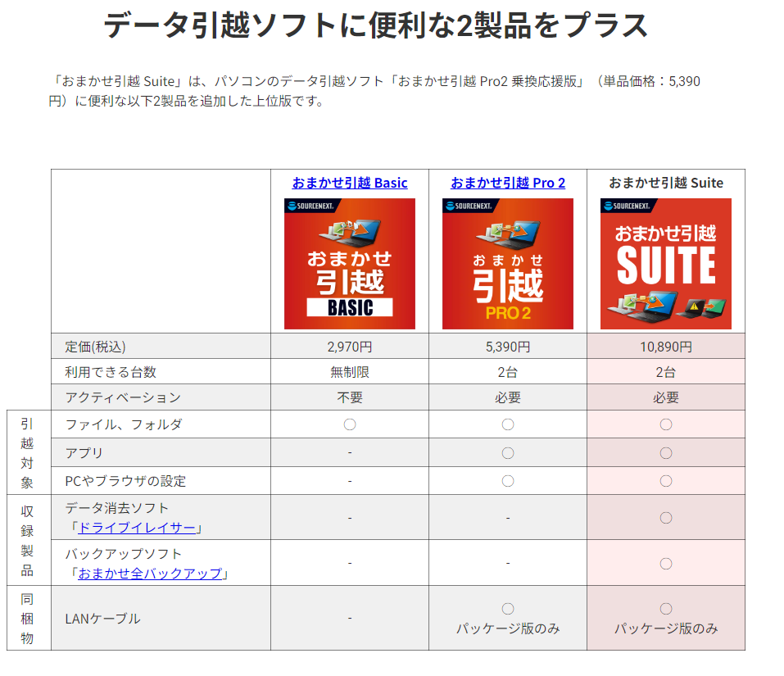Click the データ引越ソフトに便利な2製品をプラス heading
The height and width of the screenshot is (676, 784).
click(375, 26)
